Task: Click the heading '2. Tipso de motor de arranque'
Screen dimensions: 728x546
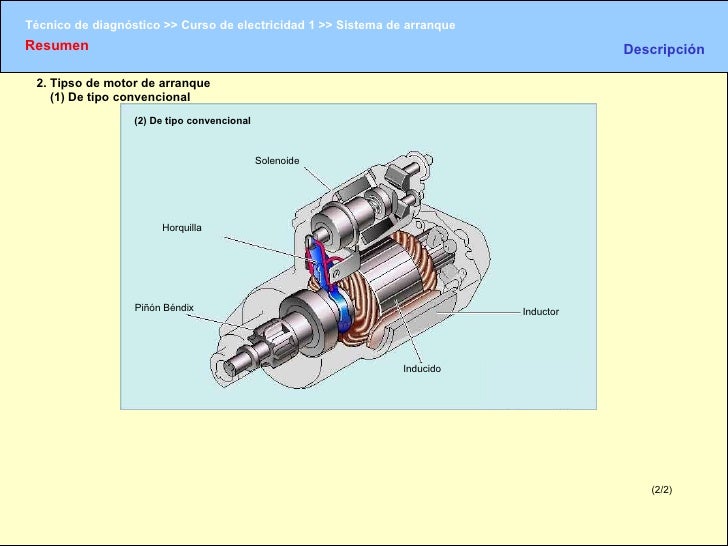Action: tap(123, 83)
